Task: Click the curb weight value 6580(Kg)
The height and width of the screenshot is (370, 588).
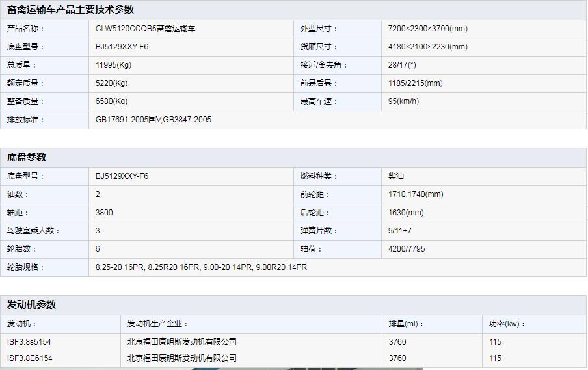Action: pyautogui.click(x=111, y=101)
